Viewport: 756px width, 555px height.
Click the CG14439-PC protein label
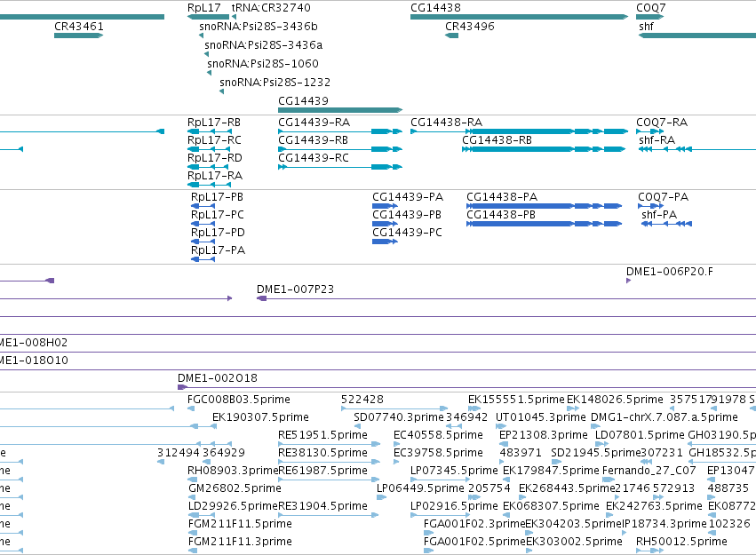pos(408,233)
